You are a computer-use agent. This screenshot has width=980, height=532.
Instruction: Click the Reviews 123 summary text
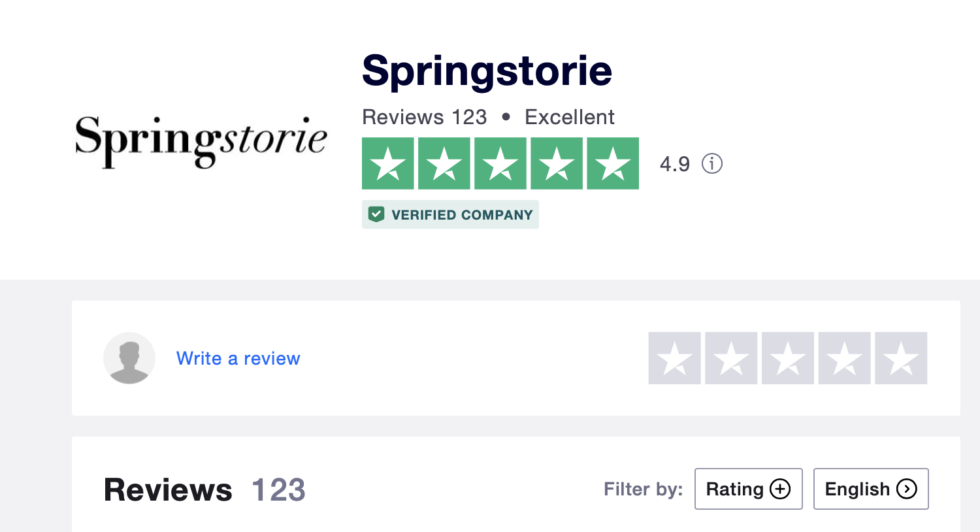point(424,117)
